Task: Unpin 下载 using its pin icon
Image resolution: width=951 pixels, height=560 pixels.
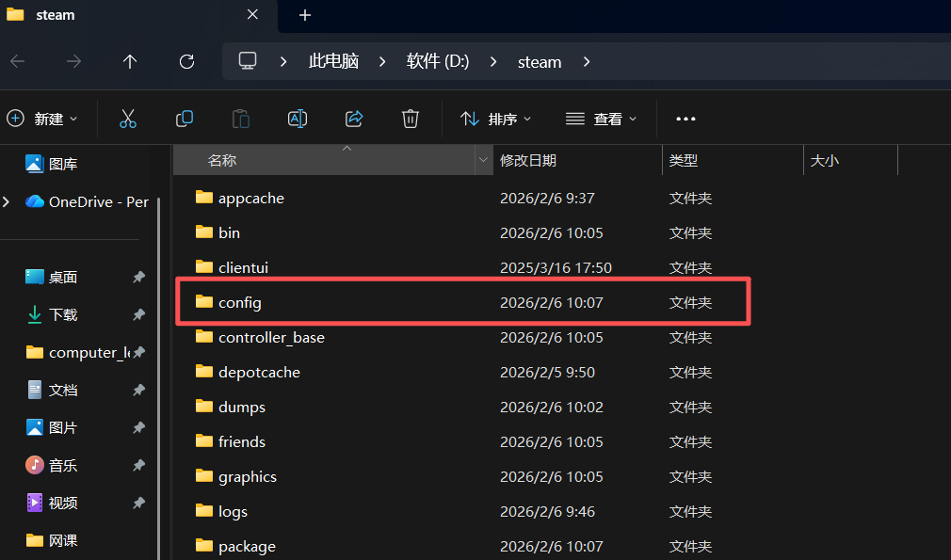Action: click(139, 314)
